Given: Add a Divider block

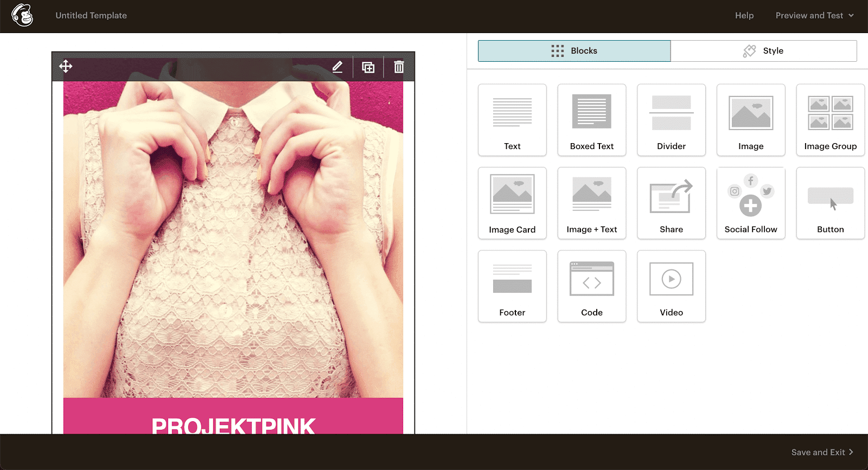Looking at the screenshot, I should 671,120.
